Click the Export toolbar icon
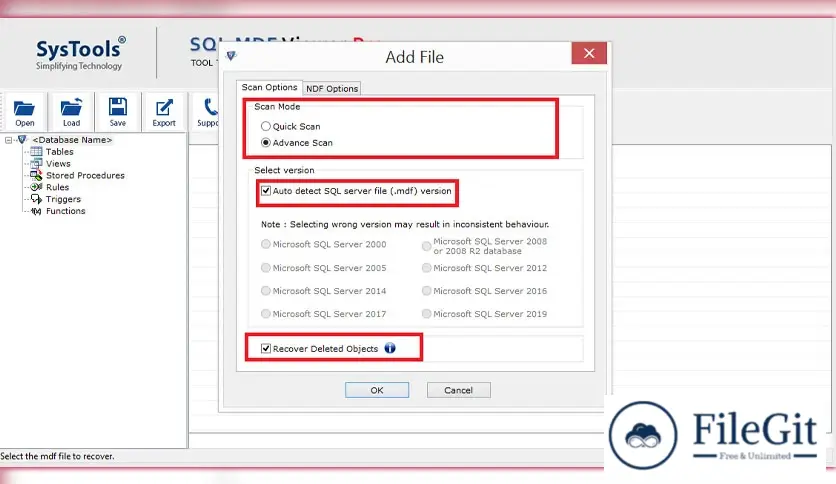The image size is (836, 484). tap(164, 107)
